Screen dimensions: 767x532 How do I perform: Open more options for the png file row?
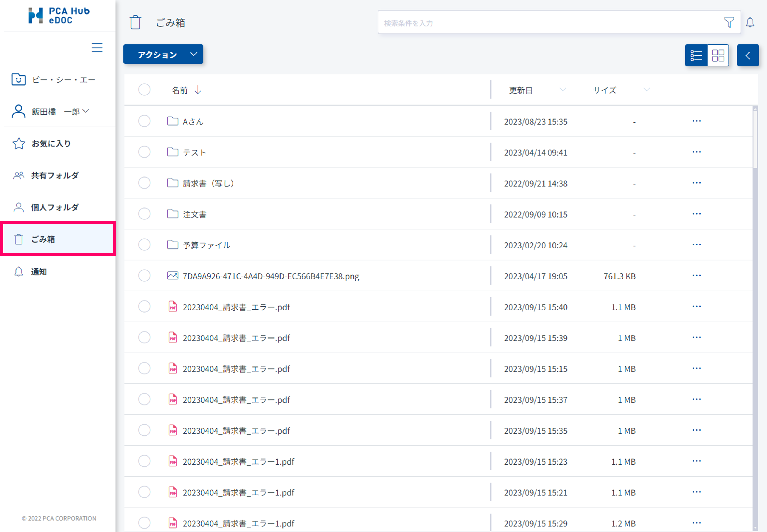696,276
